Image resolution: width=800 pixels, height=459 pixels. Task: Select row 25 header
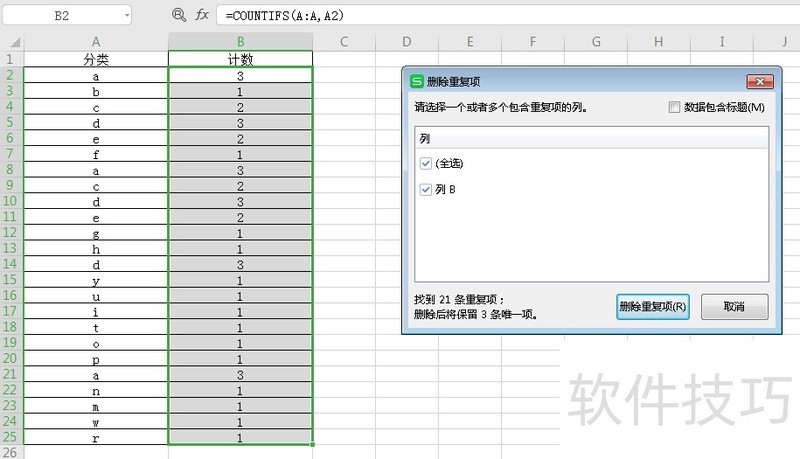(x=11, y=437)
